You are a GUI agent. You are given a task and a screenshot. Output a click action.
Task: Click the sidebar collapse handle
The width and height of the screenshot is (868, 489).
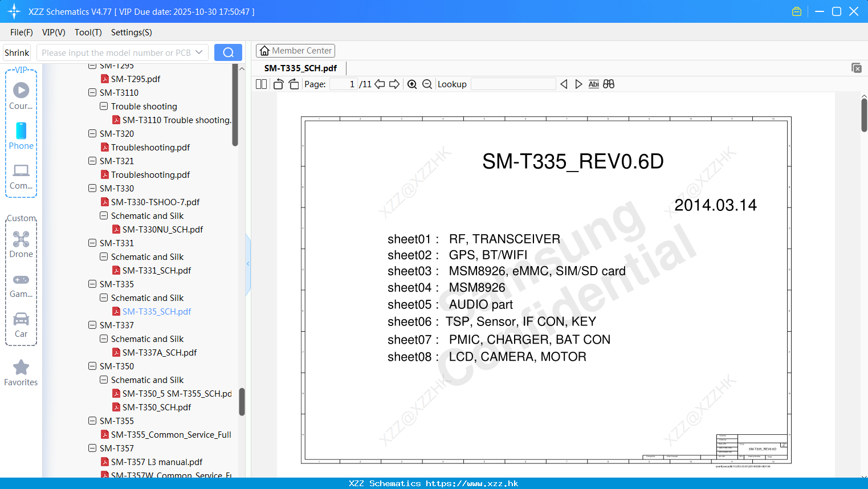click(x=248, y=264)
